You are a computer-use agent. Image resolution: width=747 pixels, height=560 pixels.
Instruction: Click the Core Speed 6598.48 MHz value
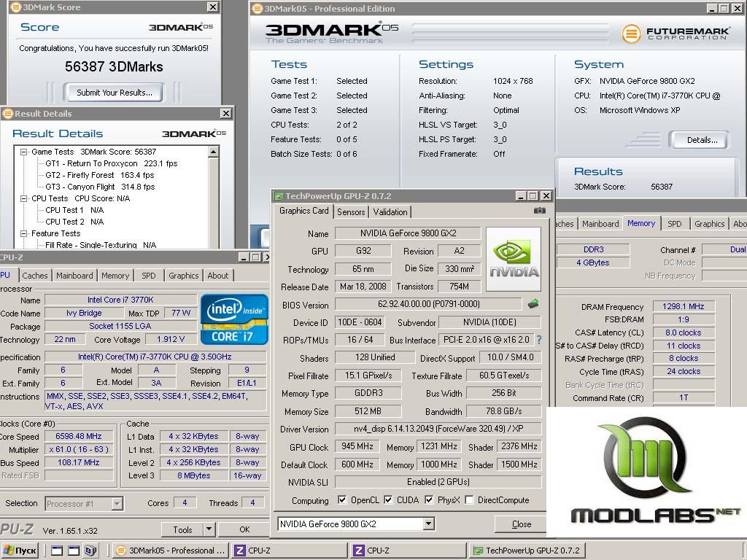[79, 436]
